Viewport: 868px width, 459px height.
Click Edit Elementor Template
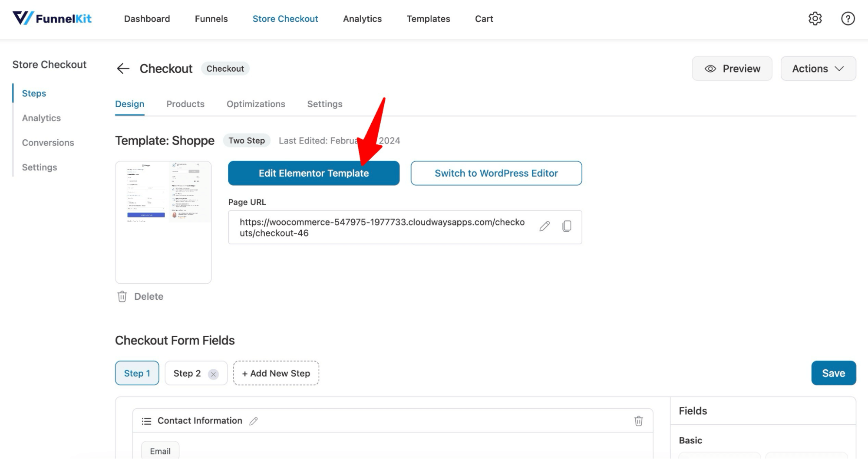coord(314,173)
